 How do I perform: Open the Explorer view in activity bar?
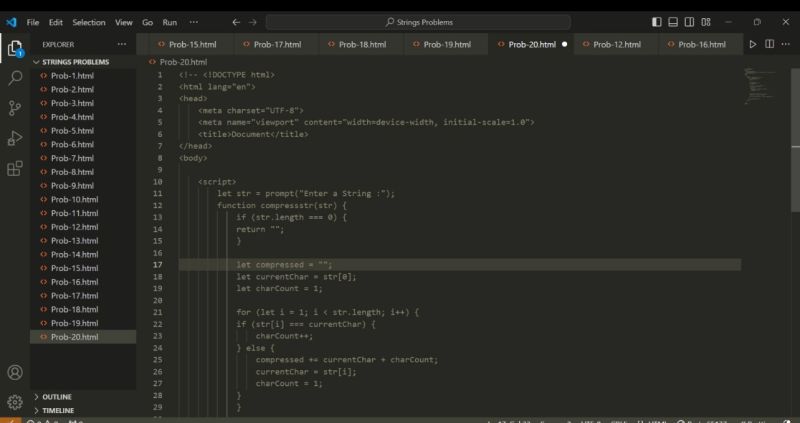(15, 49)
